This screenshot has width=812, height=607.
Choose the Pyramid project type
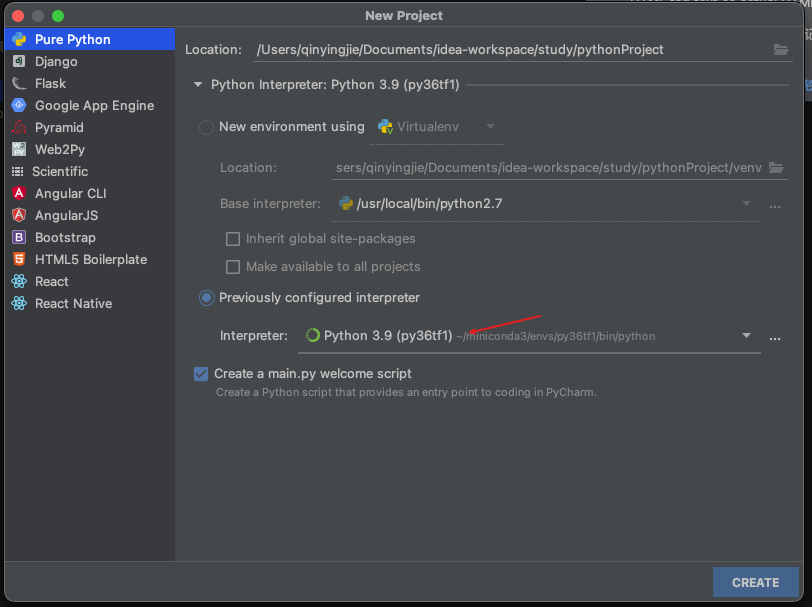90,127
